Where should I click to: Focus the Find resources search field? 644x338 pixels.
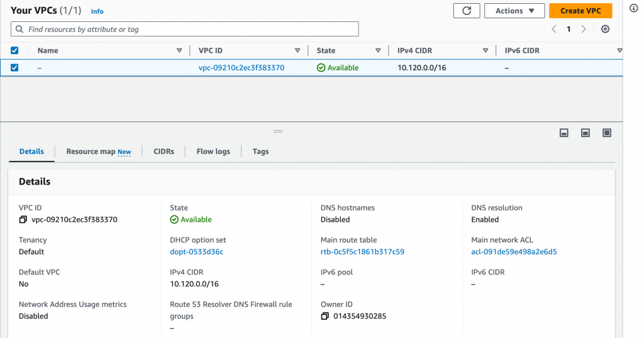pos(185,29)
